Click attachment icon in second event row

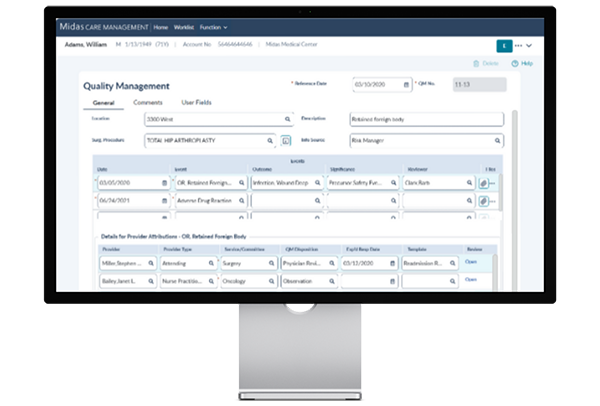coord(483,201)
